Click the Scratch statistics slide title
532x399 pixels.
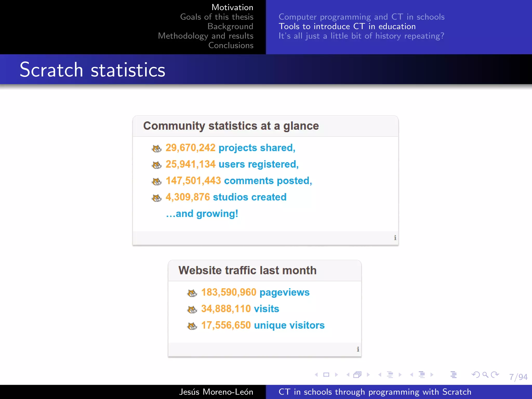click(x=92, y=70)
